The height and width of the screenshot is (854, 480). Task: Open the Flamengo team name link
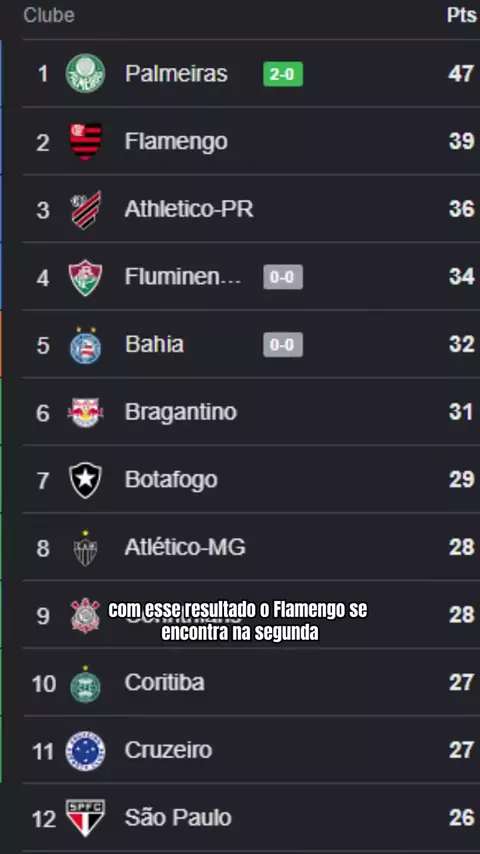coord(176,142)
